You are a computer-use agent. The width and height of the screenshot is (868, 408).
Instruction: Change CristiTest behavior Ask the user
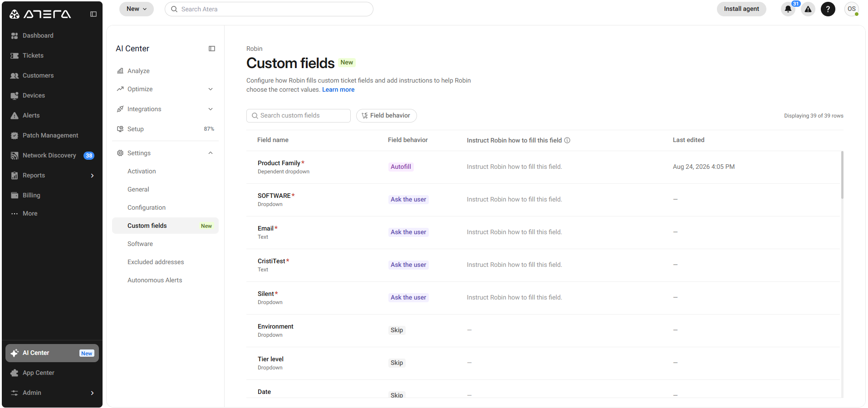pyautogui.click(x=408, y=265)
